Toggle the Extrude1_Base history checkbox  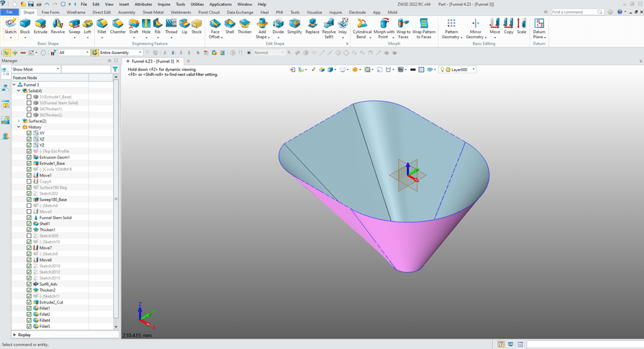pos(29,163)
